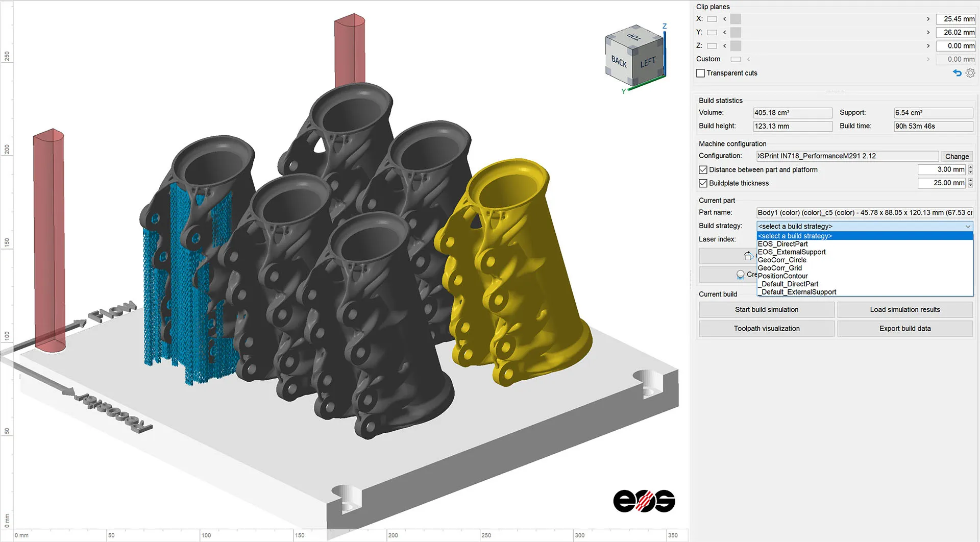Image resolution: width=980 pixels, height=542 pixels.
Task: Increase the buildplate thickness stepper value
Action: [x=970, y=180]
